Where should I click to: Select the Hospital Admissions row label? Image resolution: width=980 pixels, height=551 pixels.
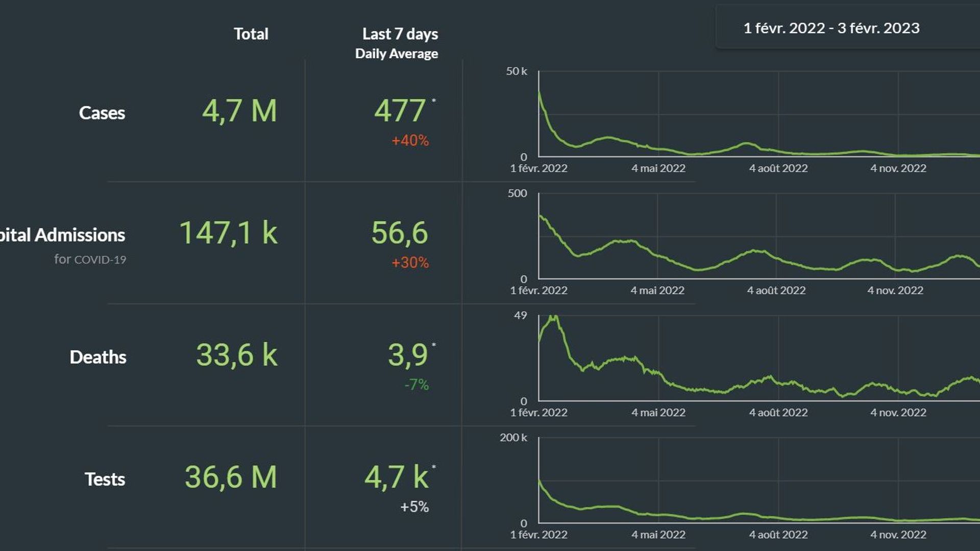coord(62,235)
